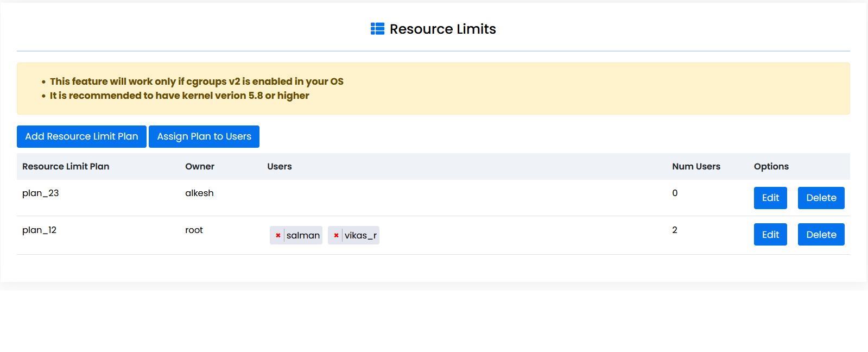Click Add Resource Limit Plan button
868x352 pixels.
coord(81,136)
